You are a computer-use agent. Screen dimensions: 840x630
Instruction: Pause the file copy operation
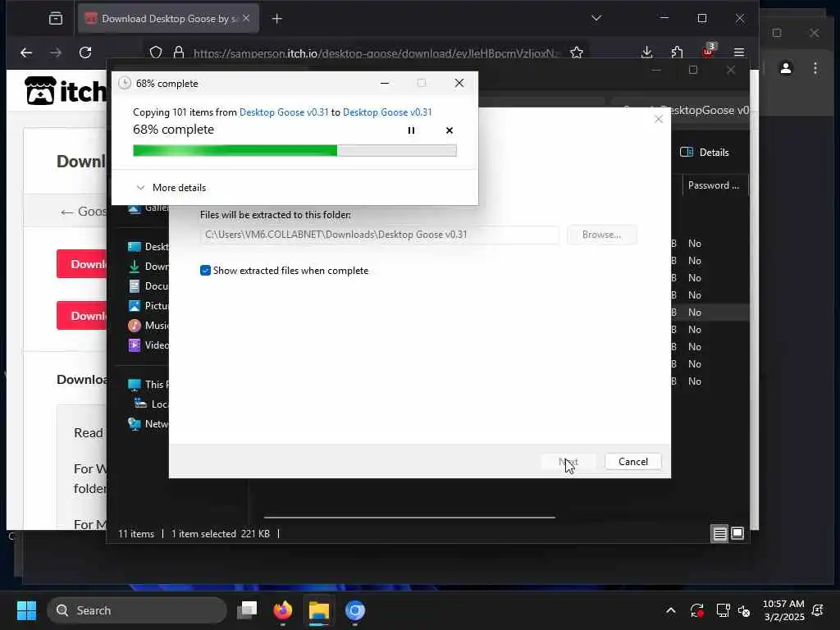pyautogui.click(x=411, y=130)
